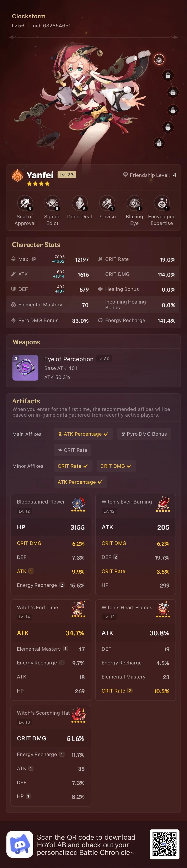The image size is (187, 868).
Task: Open the Blazing Eye talent icon
Action: (134, 203)
